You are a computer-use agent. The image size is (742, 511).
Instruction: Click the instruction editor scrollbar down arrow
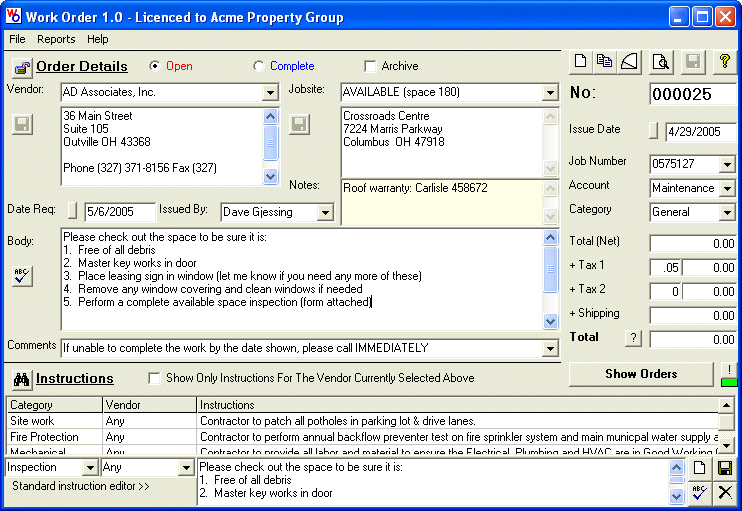point(677,495)
